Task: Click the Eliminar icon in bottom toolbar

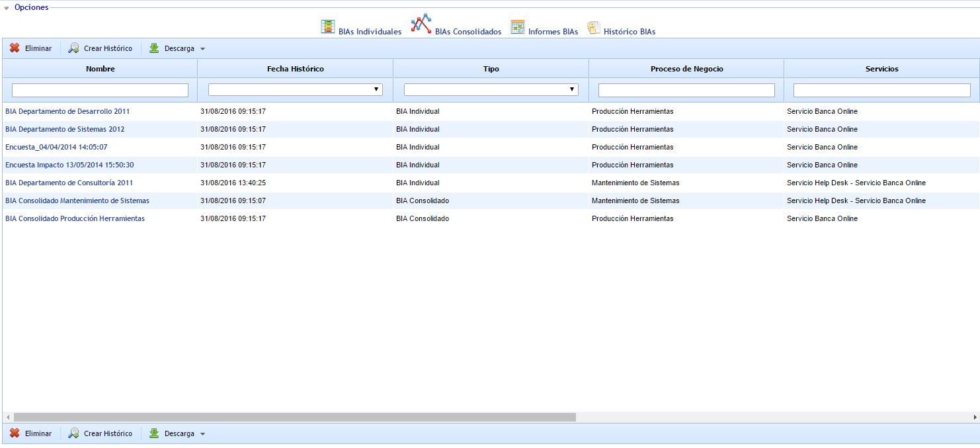Action: (15, 433)
